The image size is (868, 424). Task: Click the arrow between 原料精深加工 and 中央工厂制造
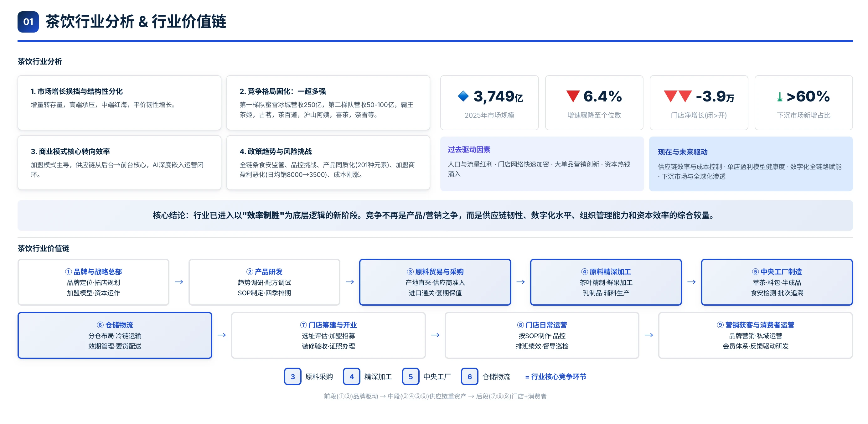pos(691,282)
